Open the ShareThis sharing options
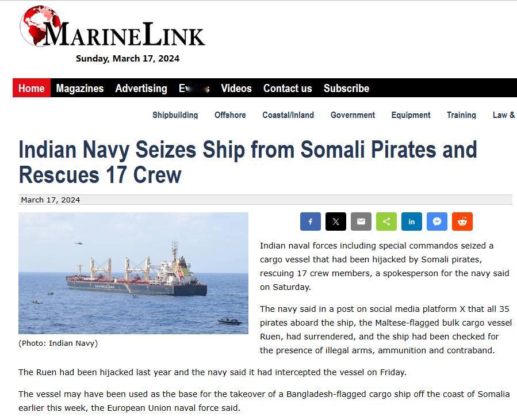Screen dimensions: 517x420 tap(386, 222)
